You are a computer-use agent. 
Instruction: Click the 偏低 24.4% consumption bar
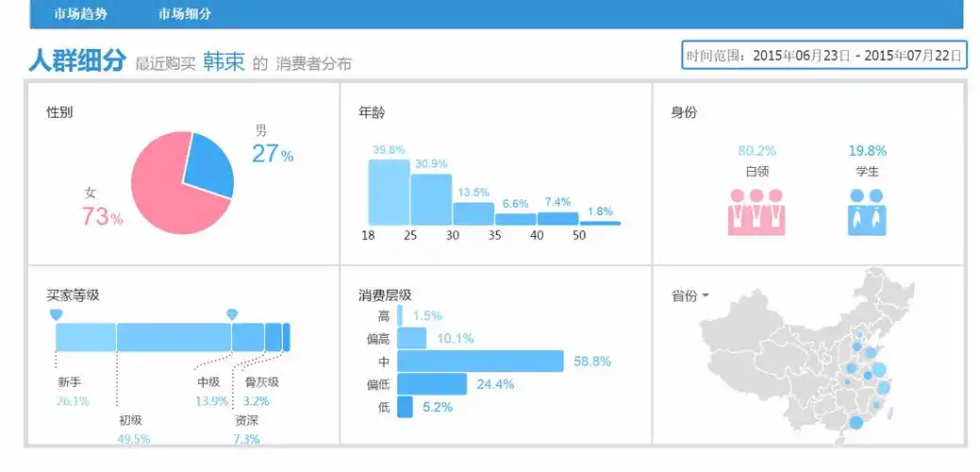point(432,384)
